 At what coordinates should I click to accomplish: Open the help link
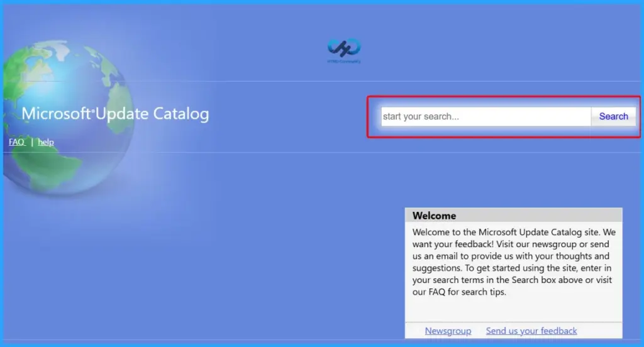click(45, 142)
